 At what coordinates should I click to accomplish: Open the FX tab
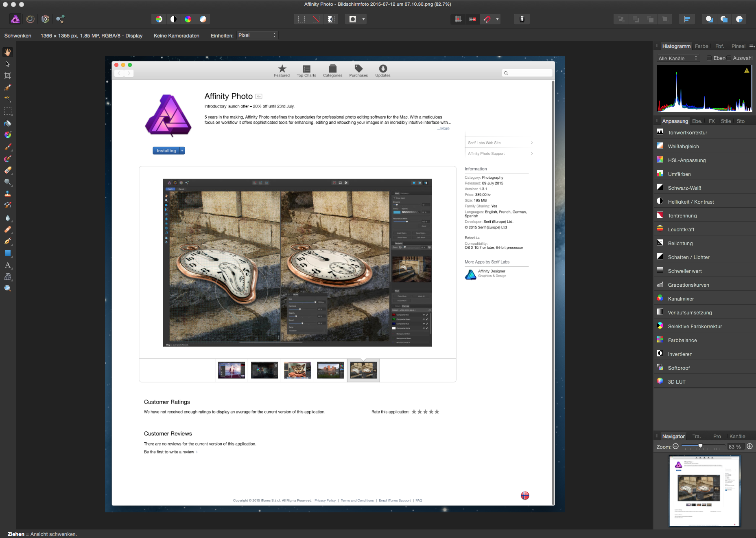(712, 121)
